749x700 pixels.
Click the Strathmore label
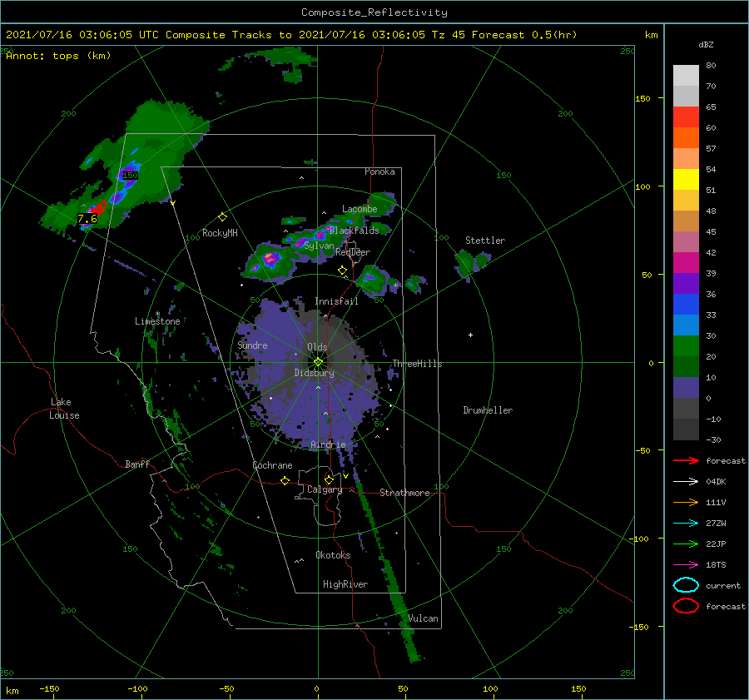(404, 493)
